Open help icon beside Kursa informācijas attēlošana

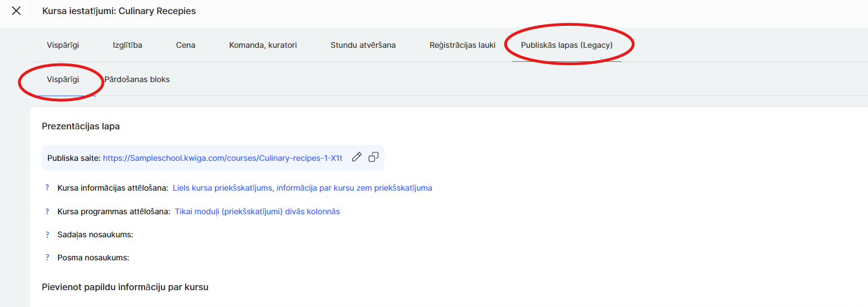[47, 188]
